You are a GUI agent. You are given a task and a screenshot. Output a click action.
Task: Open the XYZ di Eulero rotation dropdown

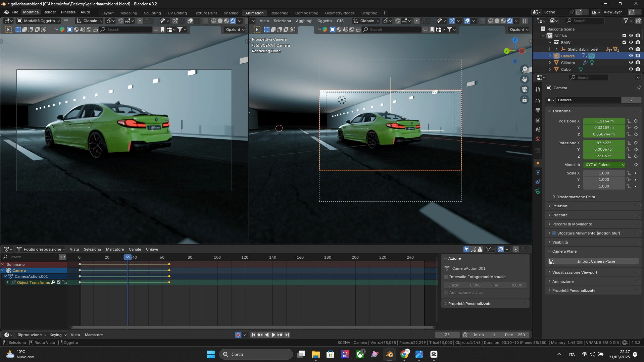tap(604, 165)
